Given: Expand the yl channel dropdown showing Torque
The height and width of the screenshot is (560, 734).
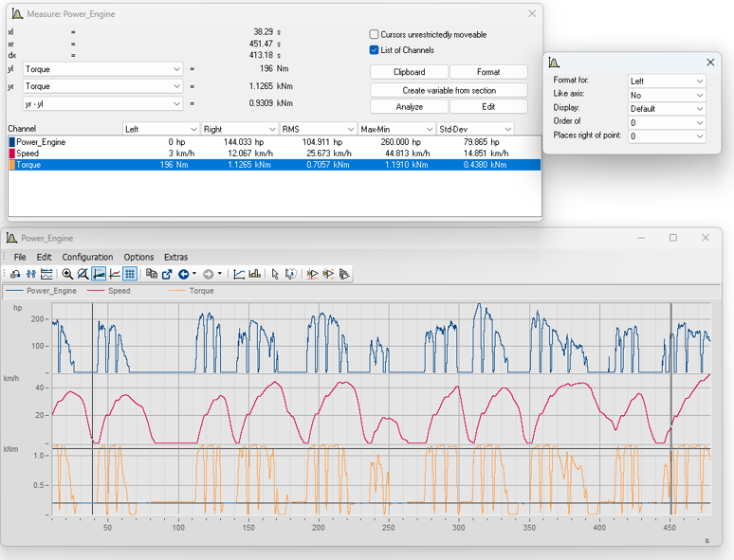Looking at the screenshot, I should point(102,69).
